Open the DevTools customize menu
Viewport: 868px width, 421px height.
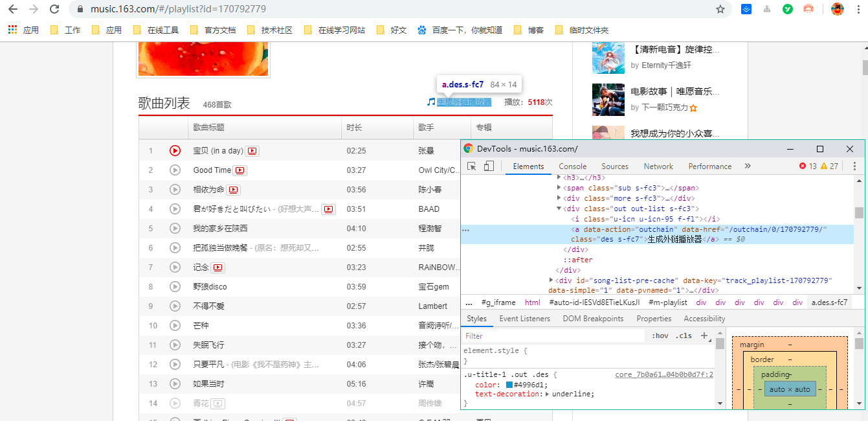click(854, 166)
